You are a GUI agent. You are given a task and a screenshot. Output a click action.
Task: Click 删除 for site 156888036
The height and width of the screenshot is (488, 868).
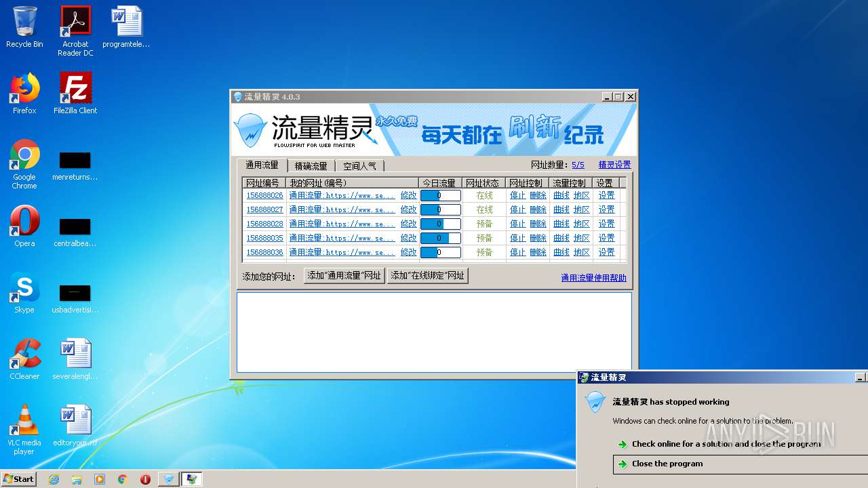tap(538, 252)
